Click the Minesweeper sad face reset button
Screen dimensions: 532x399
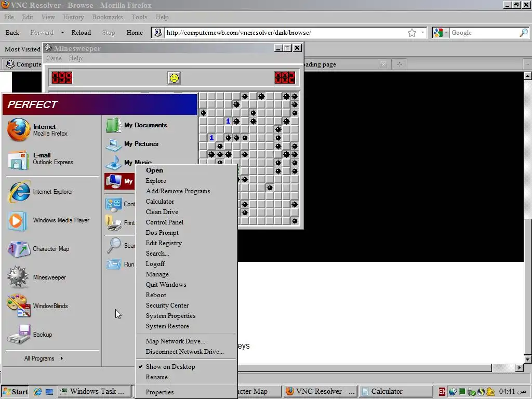click(x=174, y=78)
